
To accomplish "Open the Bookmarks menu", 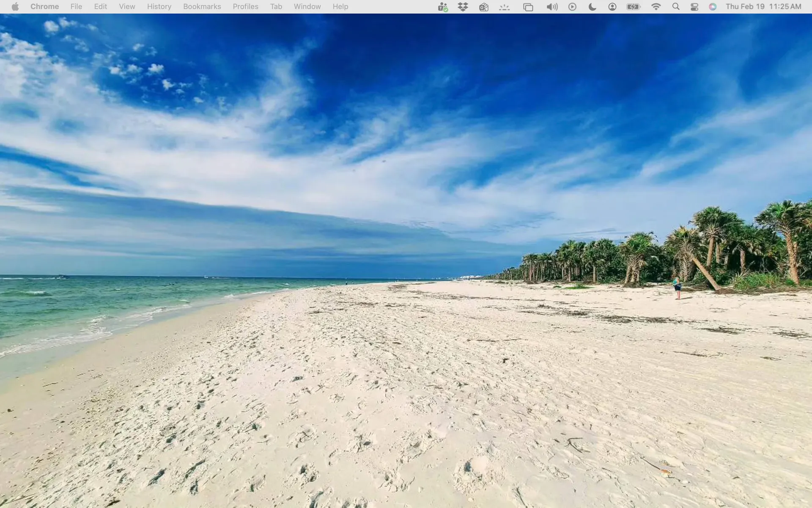I will pos(202,7).
